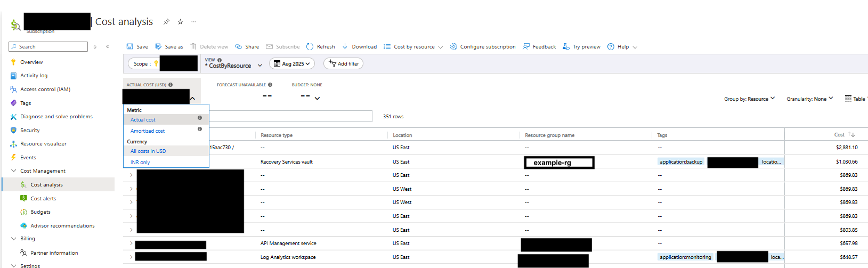The width and height of the screenshot is (868, 268).
Task: Navigate to Budgets in sidebar
Action: [40, 212]
